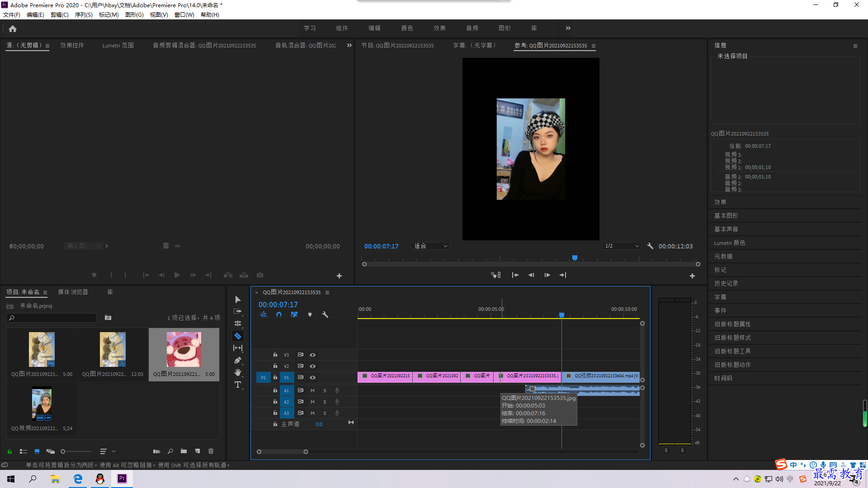Viewport: 868px width, 488px height.
Task: Select the Track Select Forward tool
Action: pyautogui.click(x=238, y=312)
